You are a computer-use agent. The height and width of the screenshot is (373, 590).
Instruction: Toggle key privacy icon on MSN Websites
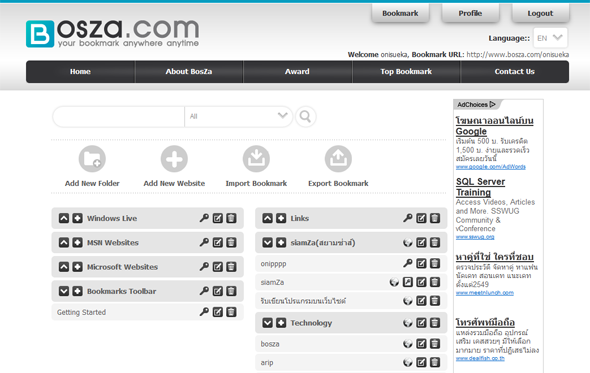(204, 242)
